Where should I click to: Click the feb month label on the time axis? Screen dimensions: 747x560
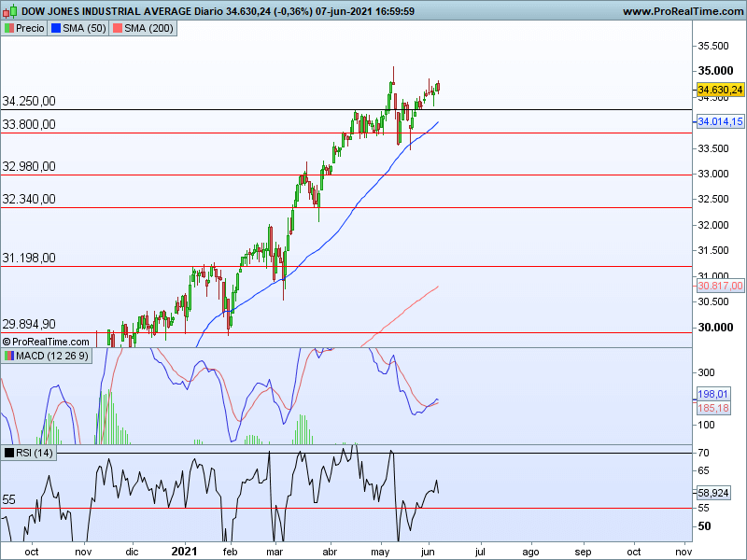(x=230, y=552)
